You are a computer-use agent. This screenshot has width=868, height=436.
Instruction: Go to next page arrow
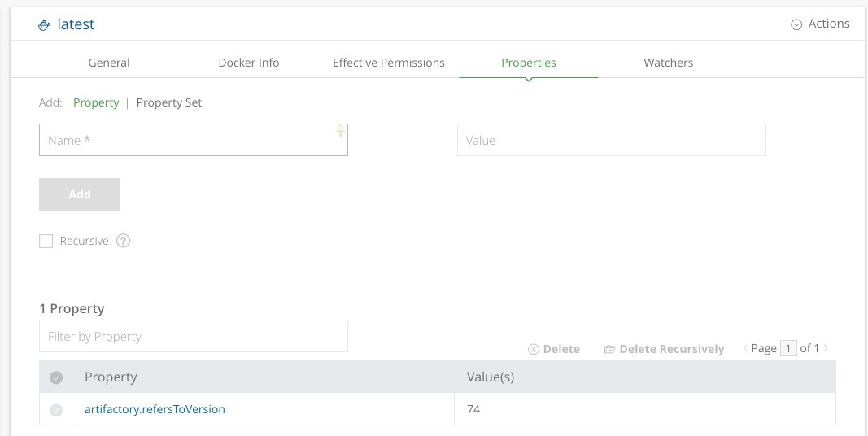(x=827, y=348)
